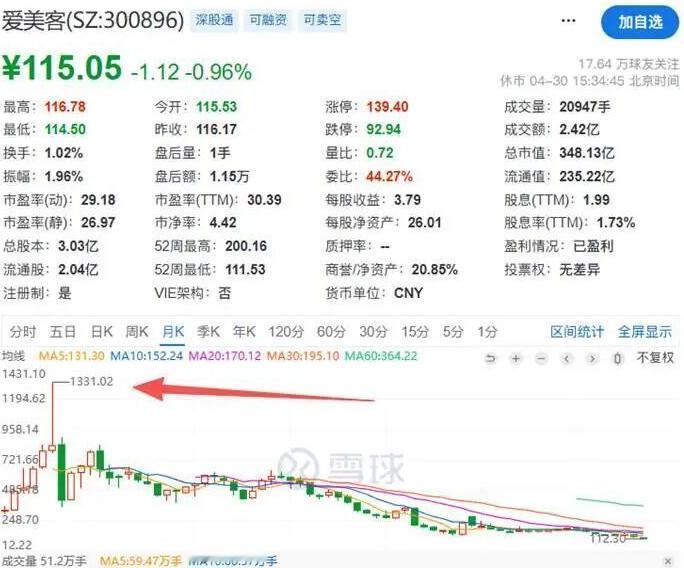
Task: Click the 成交量 51.2万手 readout
Action: pyautogui.click(x=44, y=561)
